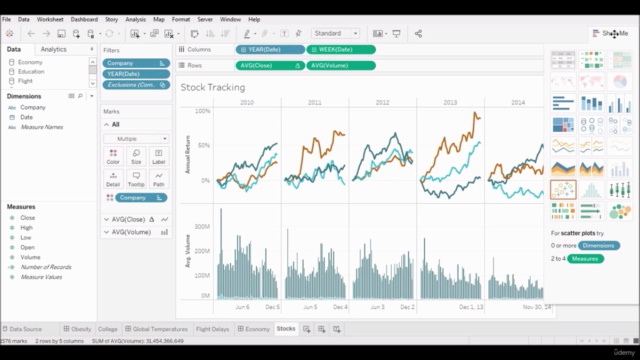Expand the AVG(Volume) marks section
Screen dimensions: 640x360
(107, 232)
